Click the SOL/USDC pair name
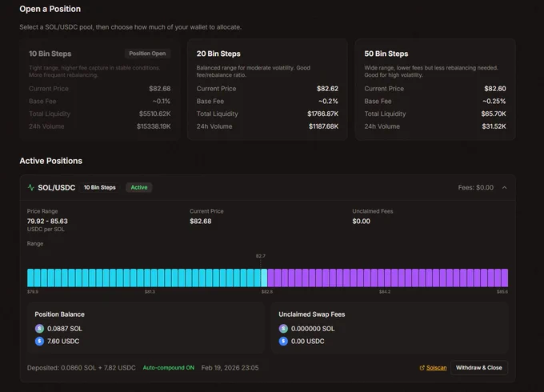Image resolution: width=544 pixels, height=392 pixels. [57, 188]
